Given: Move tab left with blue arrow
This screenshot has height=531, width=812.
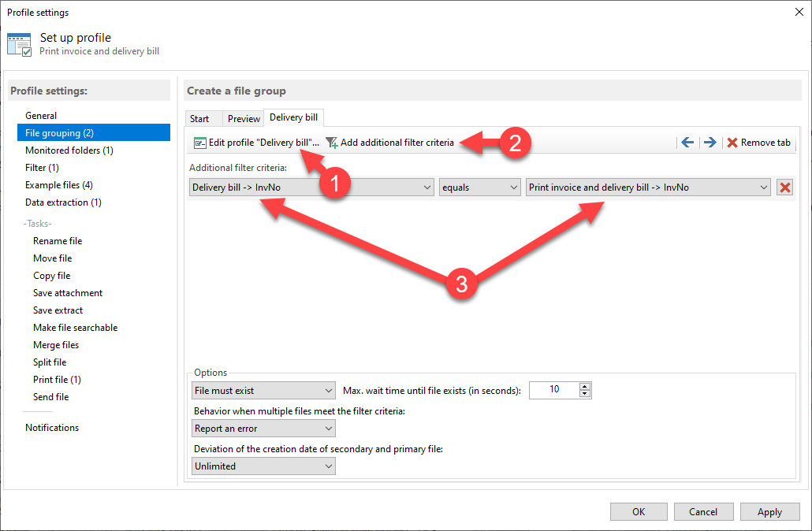Looking at the screenshot, I should (687, 143).
